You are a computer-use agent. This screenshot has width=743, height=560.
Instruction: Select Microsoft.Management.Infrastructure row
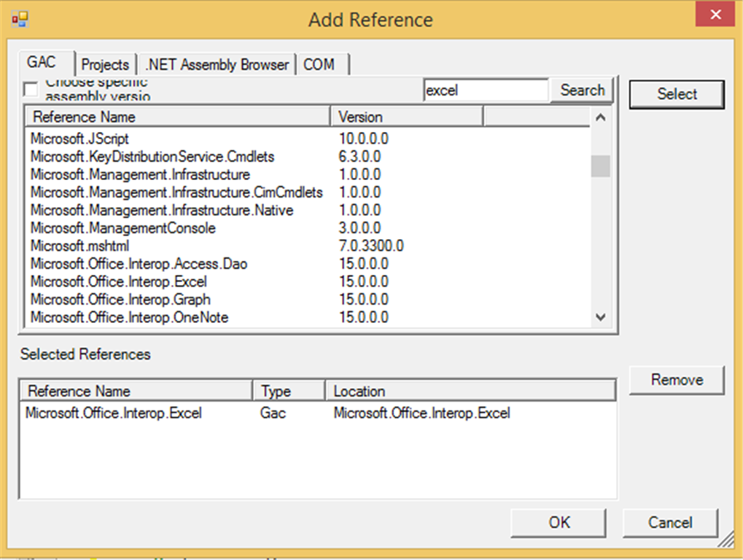coord(140,175)
